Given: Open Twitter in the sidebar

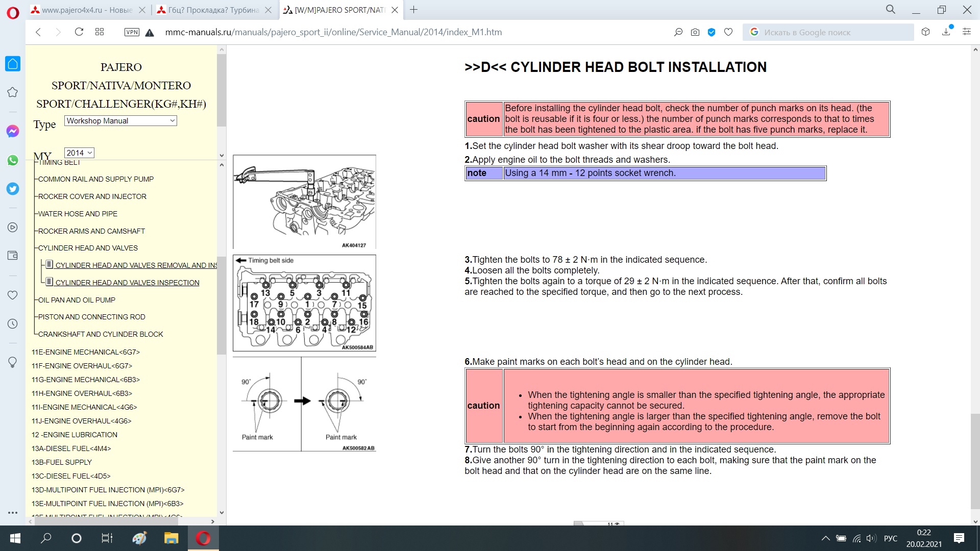Looking at the screenshot, I should pyautogui.click(x=13, y=189).
